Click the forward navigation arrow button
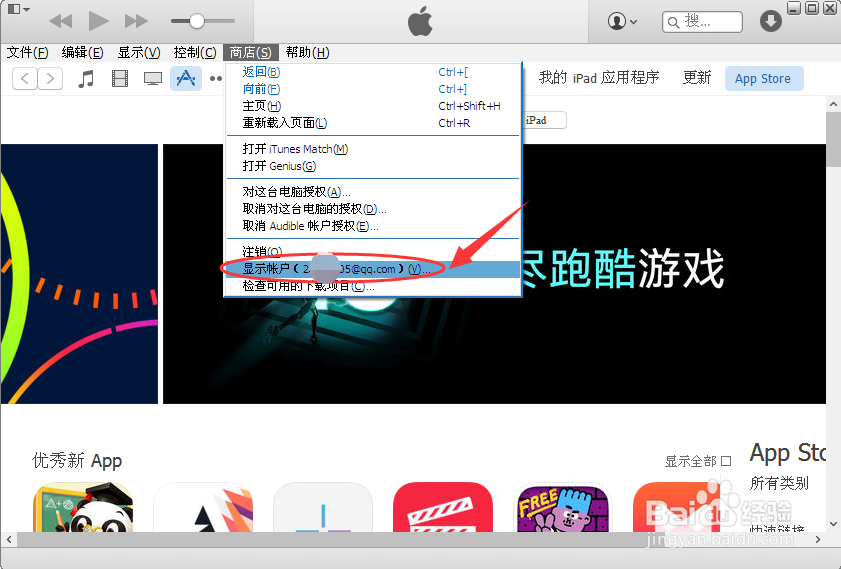This screenshot has width=841, height=569. [50, 79]
